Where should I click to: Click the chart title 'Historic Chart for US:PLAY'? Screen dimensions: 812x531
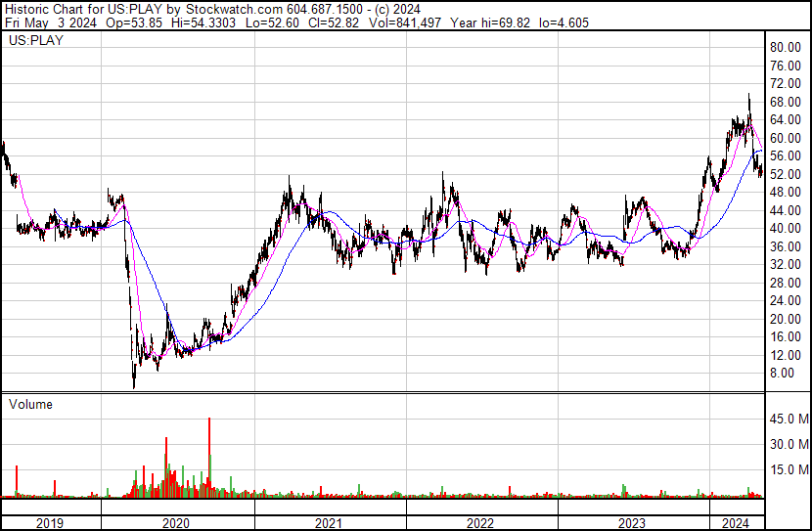[x=84, y=9]
